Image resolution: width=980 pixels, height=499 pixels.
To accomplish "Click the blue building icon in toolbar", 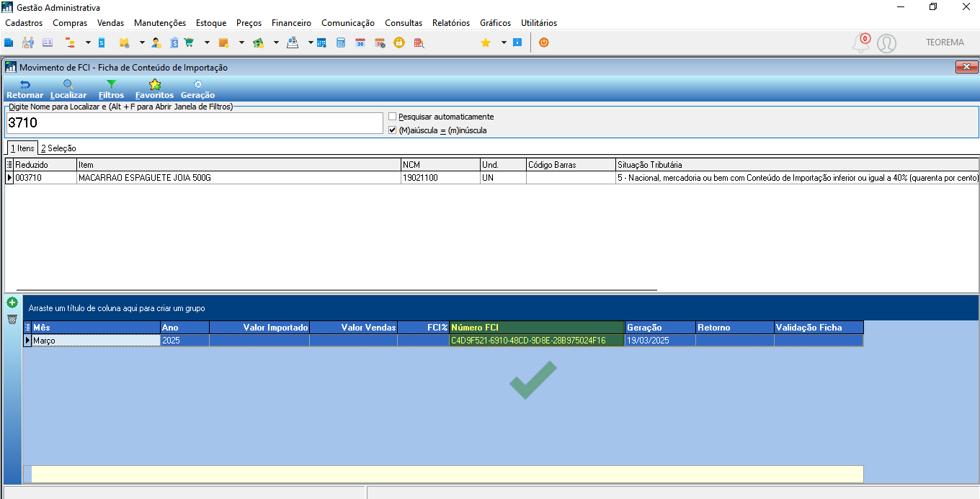I will pyautogui.click(x=9, y=42).
